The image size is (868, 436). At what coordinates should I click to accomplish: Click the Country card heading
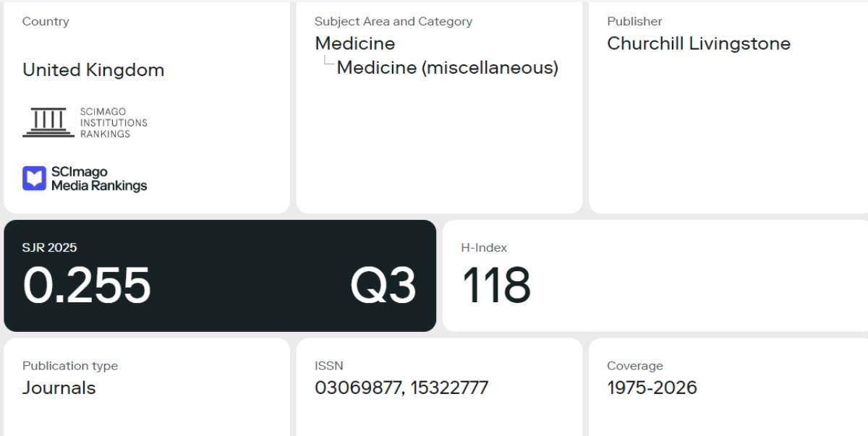click(x=46, y=22)
